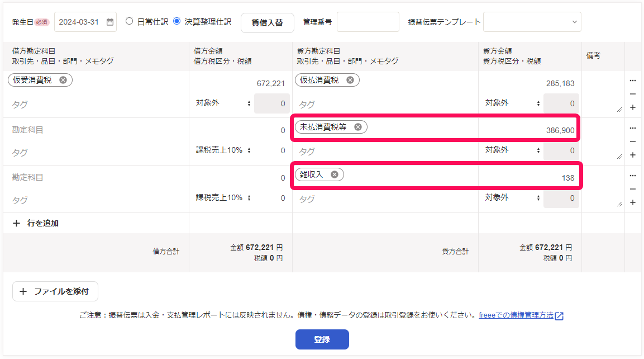Click the debit tax amount field in 仮受消費税 row
Viewport: 644px width, 359px height.
272,103
